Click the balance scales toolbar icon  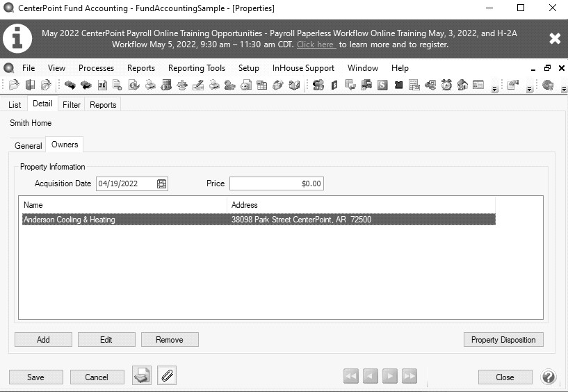click(x=182, y=85)
